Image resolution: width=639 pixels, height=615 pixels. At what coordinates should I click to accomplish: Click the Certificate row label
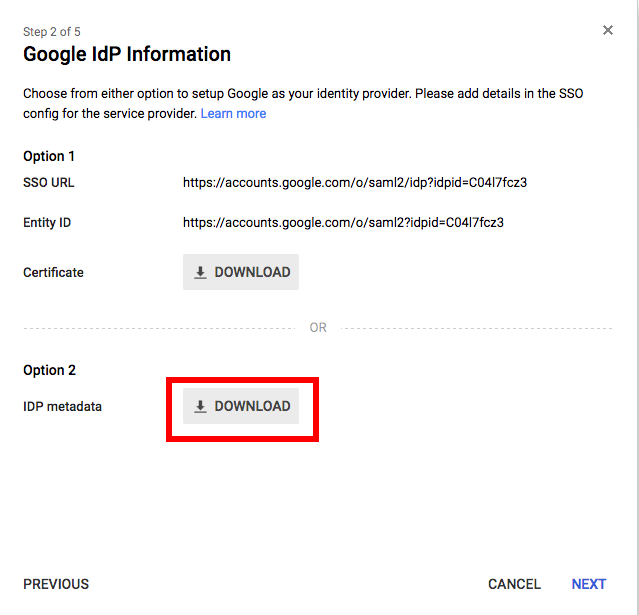53,272
